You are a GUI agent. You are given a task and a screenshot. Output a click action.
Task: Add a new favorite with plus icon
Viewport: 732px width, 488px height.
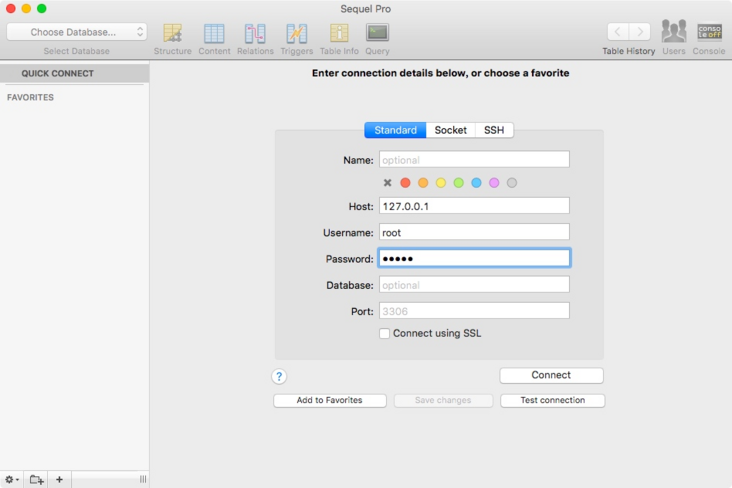tap(59, 480)
